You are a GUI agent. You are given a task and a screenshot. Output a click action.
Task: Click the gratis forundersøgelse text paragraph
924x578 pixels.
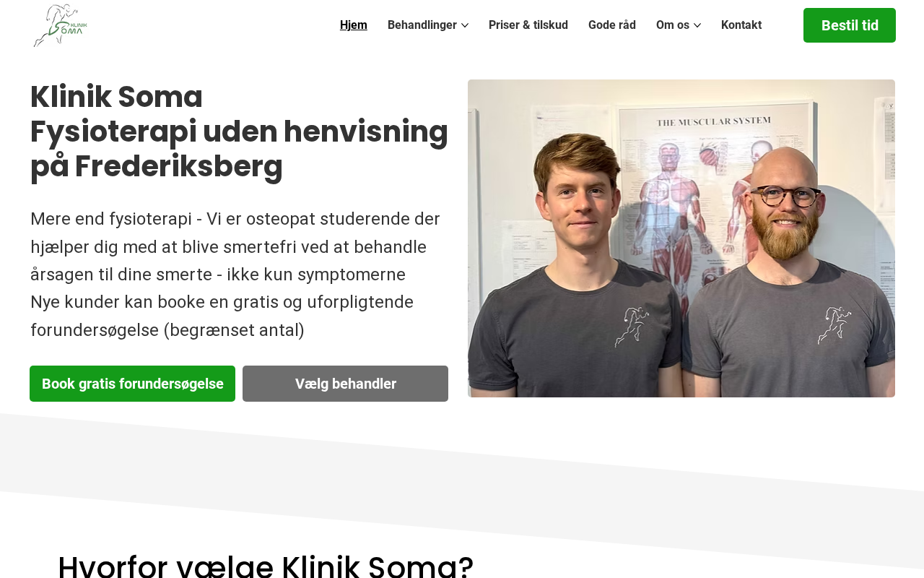click(x=222, y=316)
